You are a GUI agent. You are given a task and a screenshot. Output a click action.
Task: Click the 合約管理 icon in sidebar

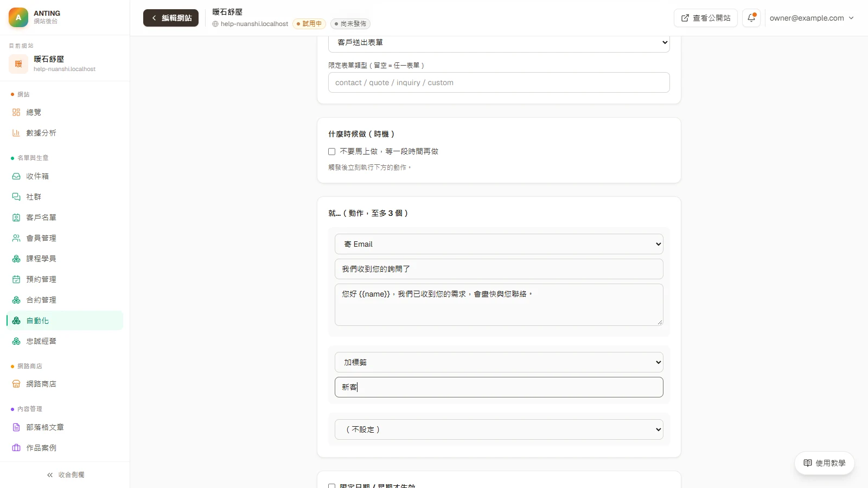pyautogui.click(x=16, y=300)
